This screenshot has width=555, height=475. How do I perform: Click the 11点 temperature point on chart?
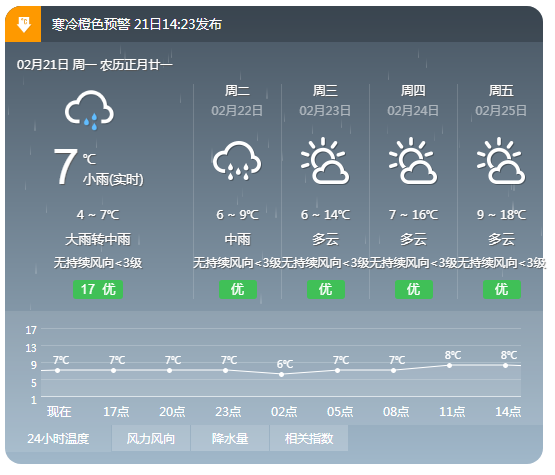click(450, 366)
